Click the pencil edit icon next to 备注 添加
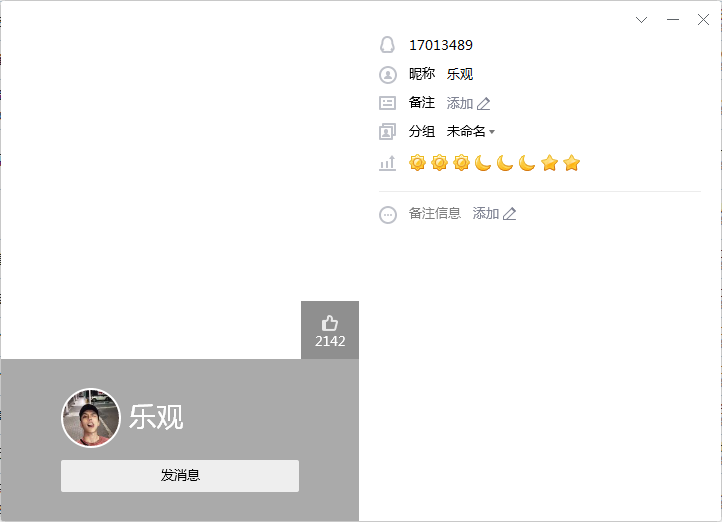Image resolution: width=722 pixels, height=522 pixels. coord(483,104)
